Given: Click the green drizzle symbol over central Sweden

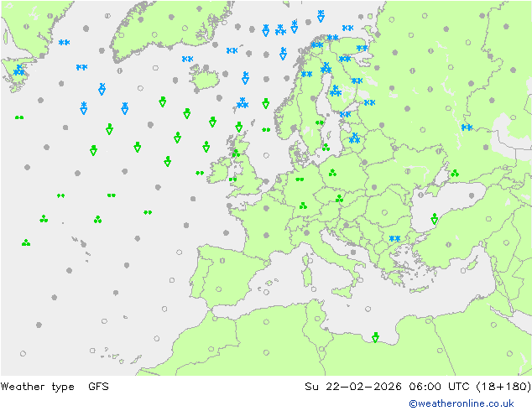Looking at the screenshot, I should coord(320,122).
